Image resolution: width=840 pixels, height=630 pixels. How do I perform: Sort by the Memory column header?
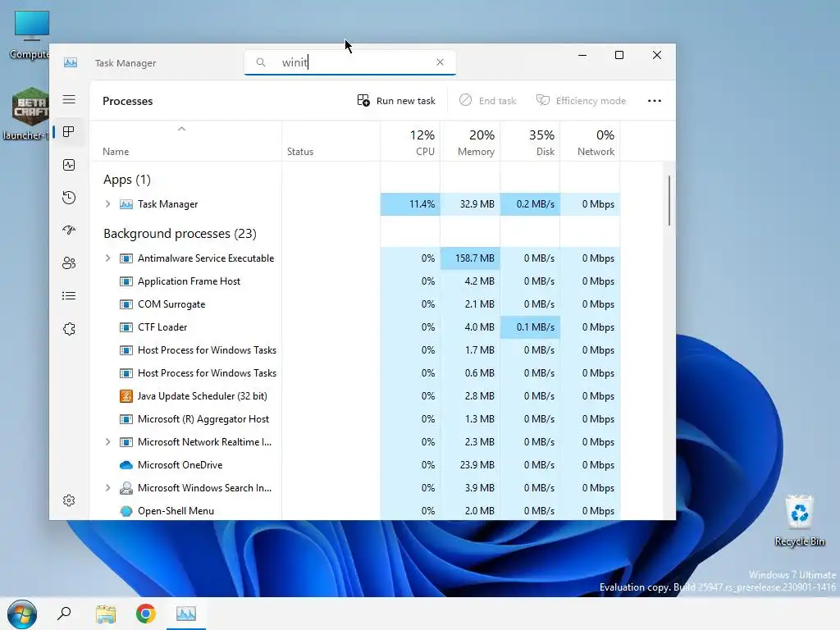[x=470, y=143]
